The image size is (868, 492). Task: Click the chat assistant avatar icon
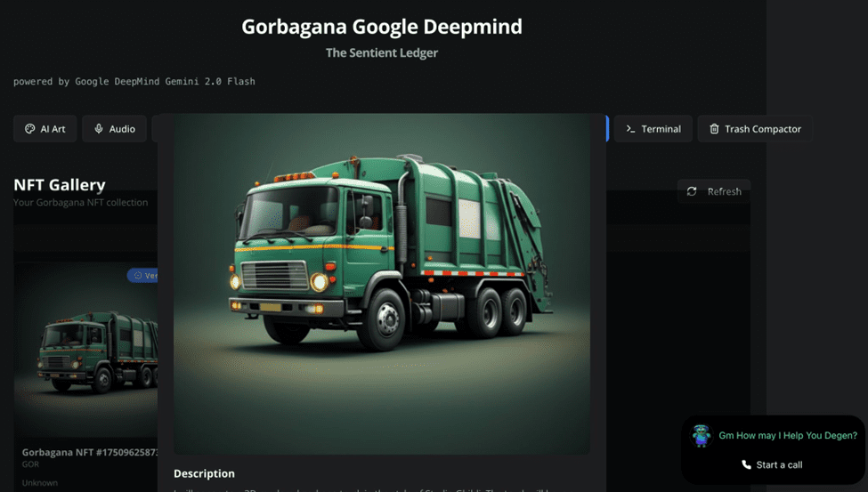click(x=702, y=436)
